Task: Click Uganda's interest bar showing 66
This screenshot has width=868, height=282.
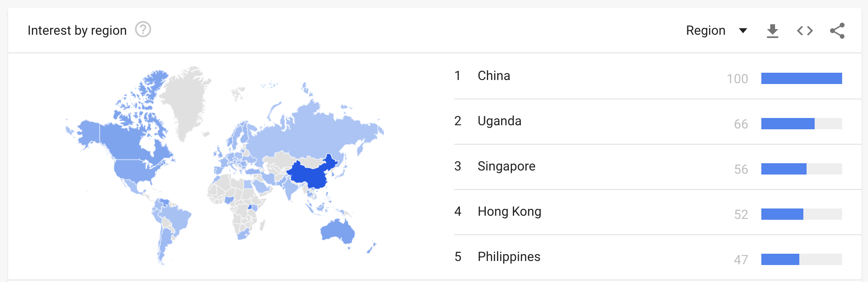Action: (x=788, y=124)
